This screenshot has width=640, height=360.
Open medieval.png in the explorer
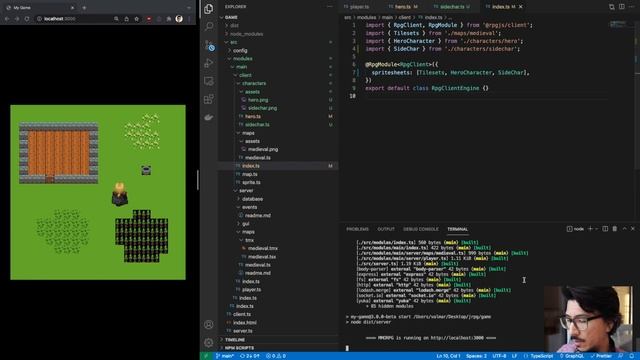[x=263, y=149]
